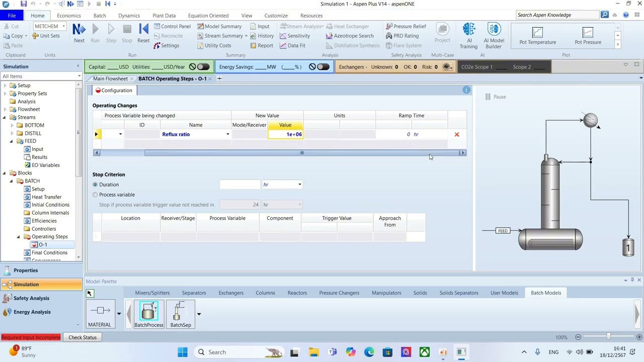Click Check Status button
644x362 pixels.
83,337
